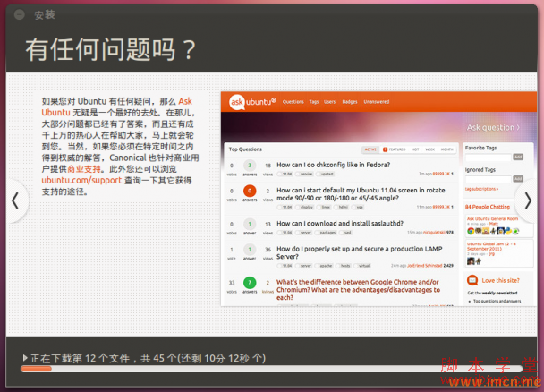Advance to the next slide arrow
Screen dimensions: 544x392
point(528,200)
